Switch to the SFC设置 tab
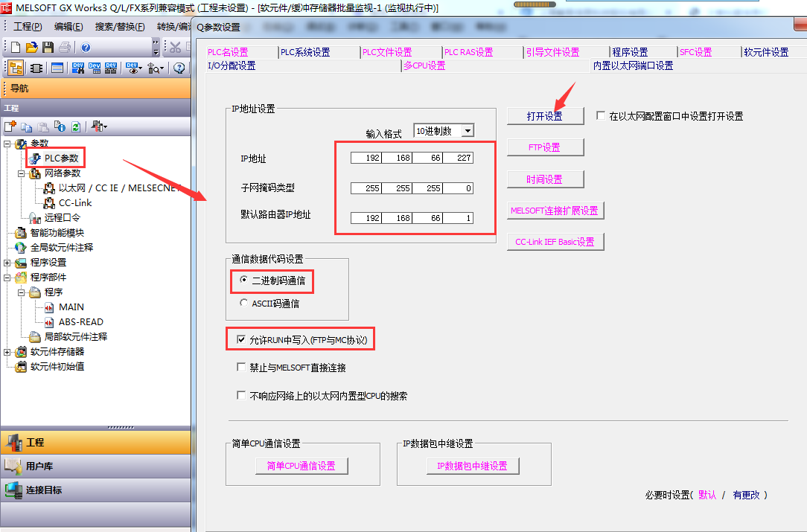This screenshot has height=532, width=807. [695, 52]
